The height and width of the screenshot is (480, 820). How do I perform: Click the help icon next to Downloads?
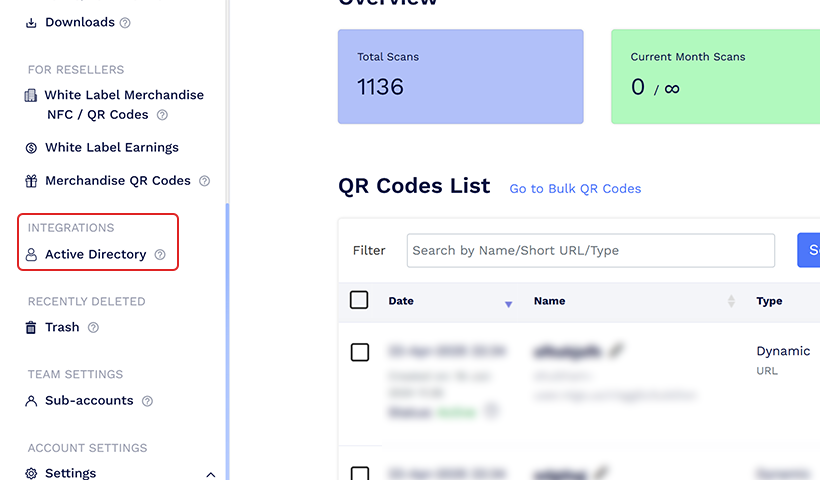click(125, 22)
